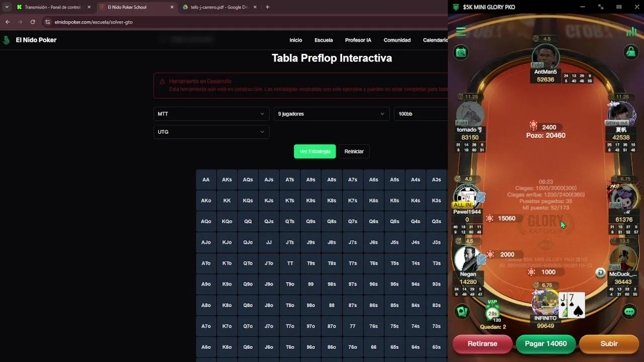Close the tells-j-carreno.pdf tab
The width and height of the screenshot is (644, 362).
(x=255, y=7)
